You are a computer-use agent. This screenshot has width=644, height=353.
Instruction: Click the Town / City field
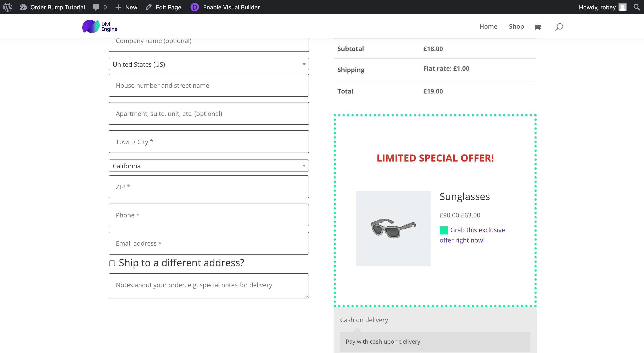pos(209,142)
